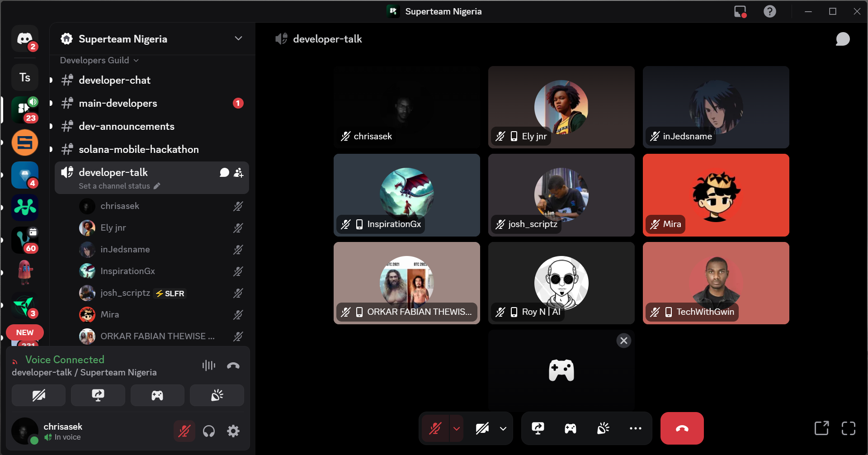Turn on your camera in the call
This screenshot has width=868, height=455.
[483, 428]
